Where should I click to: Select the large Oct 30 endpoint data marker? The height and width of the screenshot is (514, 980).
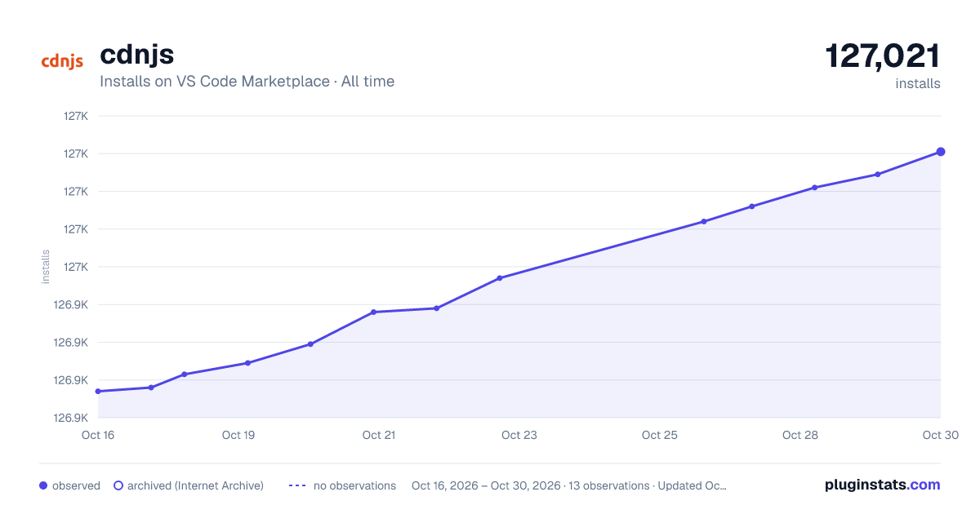941,152
